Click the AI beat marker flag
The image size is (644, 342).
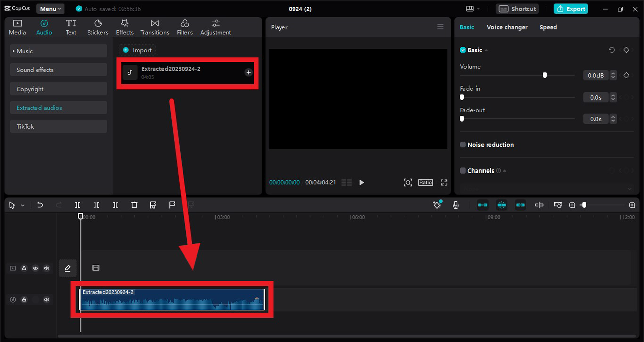(153, 205)
